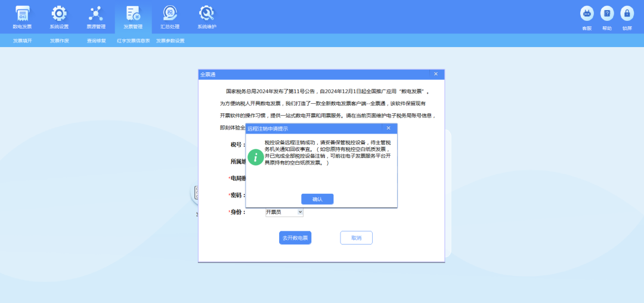644x303 pixels.
Task: Open the 发票作废 submenu item
Action: click(x=59, y=41)
